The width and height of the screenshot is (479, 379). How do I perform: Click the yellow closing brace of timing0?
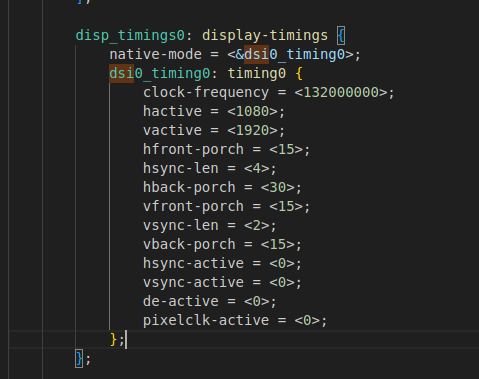point(113,339)
